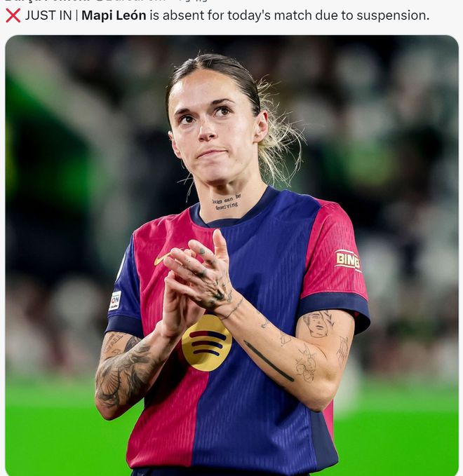Click the Bing patch on the sleeve
The width and height of the screenshot is (463, 476).
(348, 261)
